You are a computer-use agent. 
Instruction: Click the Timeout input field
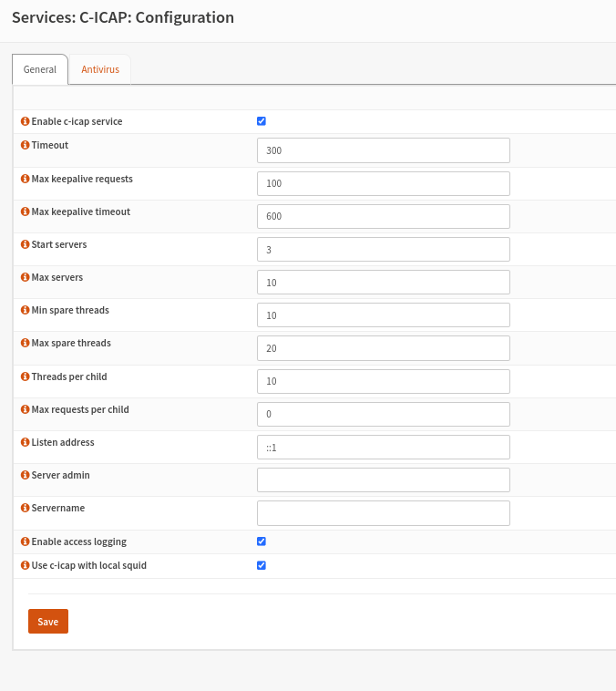[383, 150]
